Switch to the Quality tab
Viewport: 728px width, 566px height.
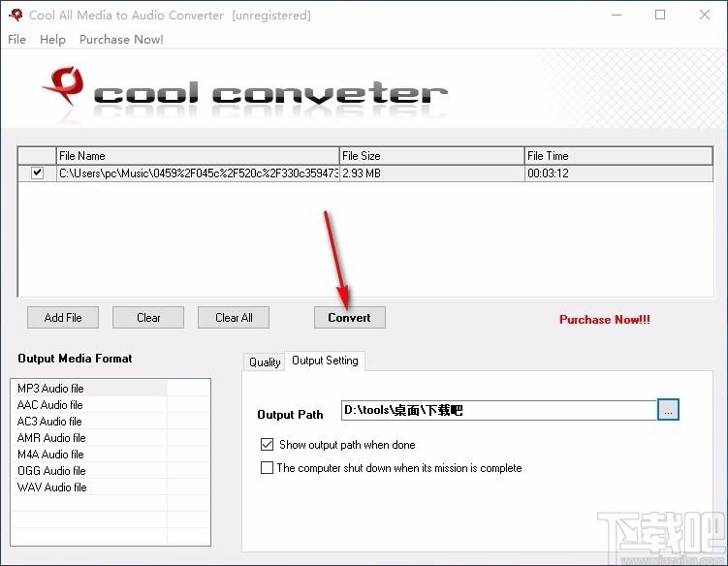coord(265,362)
